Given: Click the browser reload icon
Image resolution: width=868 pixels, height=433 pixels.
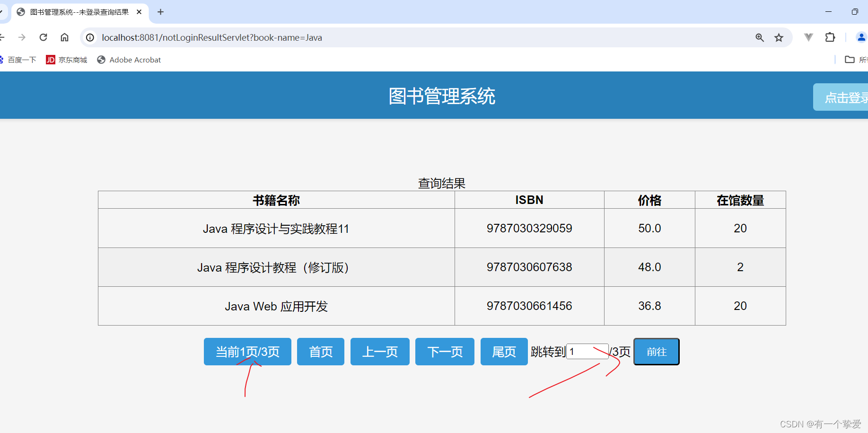Looking at the screenshot, I should click(43, 37).
